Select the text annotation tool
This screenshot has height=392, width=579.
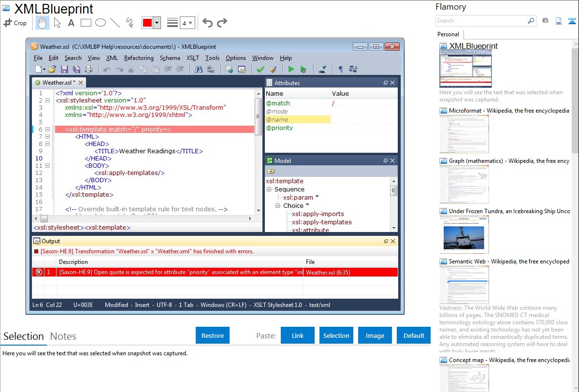click(x=71, y=23)
